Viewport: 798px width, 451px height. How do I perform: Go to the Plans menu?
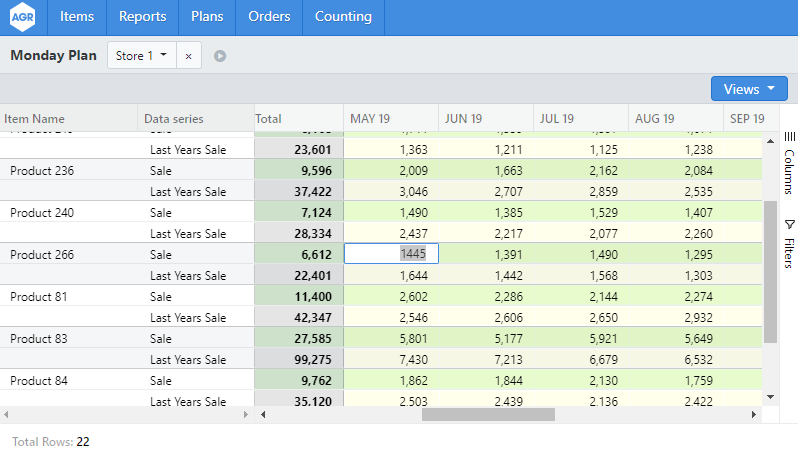tap(207, 17)
